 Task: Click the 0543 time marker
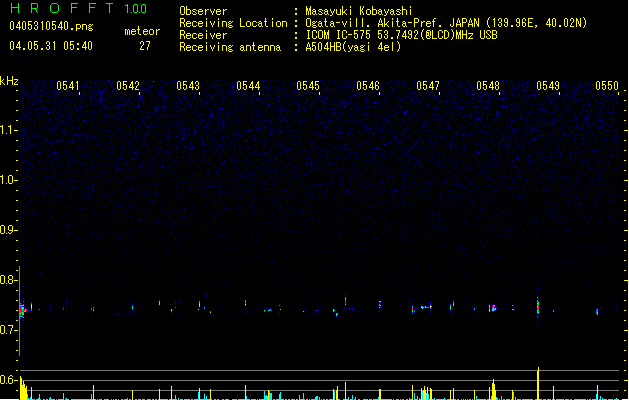(188, 86)
